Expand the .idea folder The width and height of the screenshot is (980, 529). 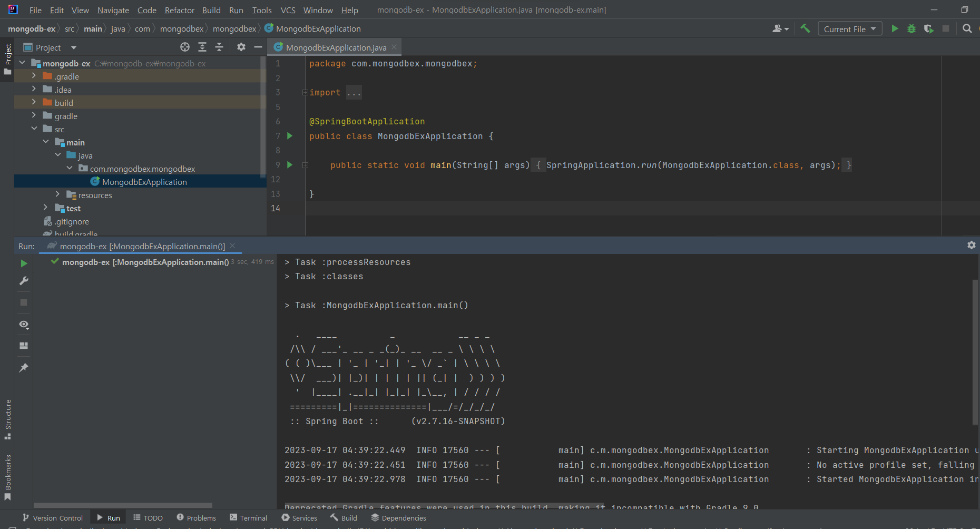(34, 89)
